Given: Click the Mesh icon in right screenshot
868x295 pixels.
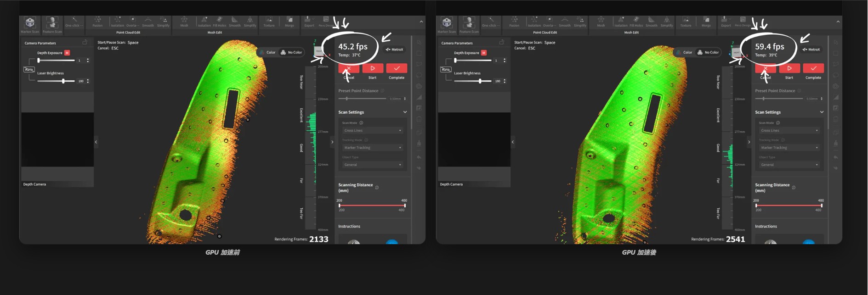Looking at the screenshot, I should point(601,22).
